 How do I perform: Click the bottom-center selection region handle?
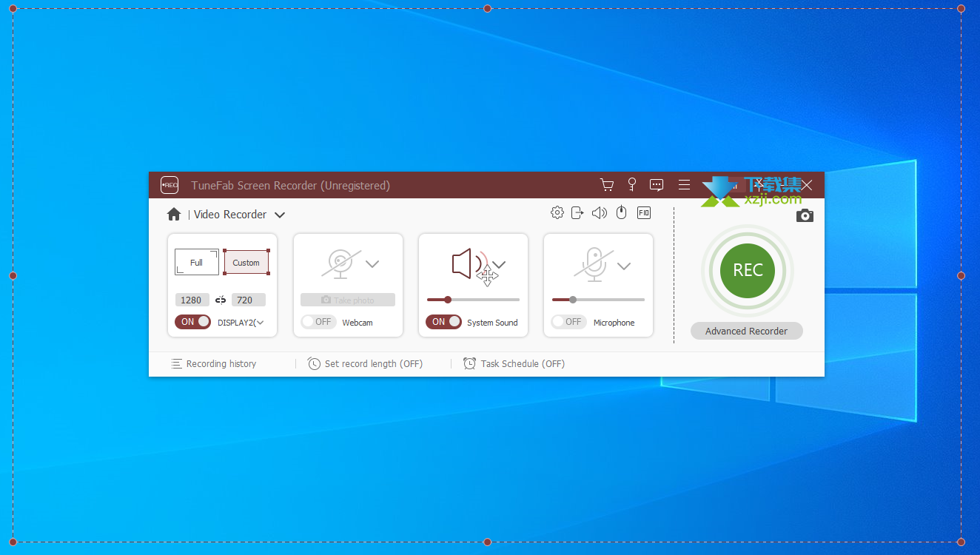click(487, 542)
